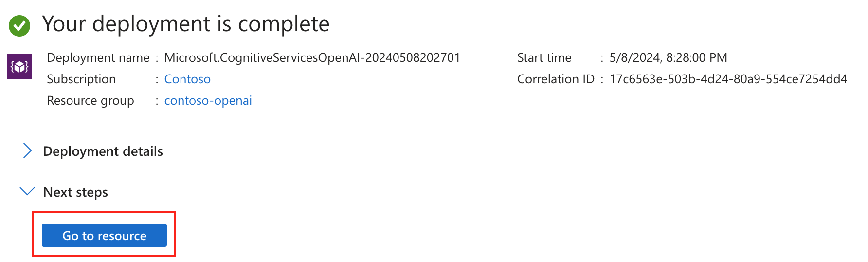Click the Next steps heading text
Image resolution: width=868 pixels, height=262 pixels.
pos(75,192)
